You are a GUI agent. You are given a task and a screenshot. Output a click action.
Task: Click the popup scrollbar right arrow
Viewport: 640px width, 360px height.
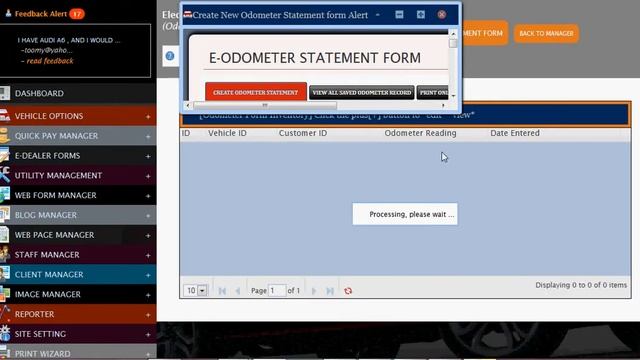tap(443, 105)
